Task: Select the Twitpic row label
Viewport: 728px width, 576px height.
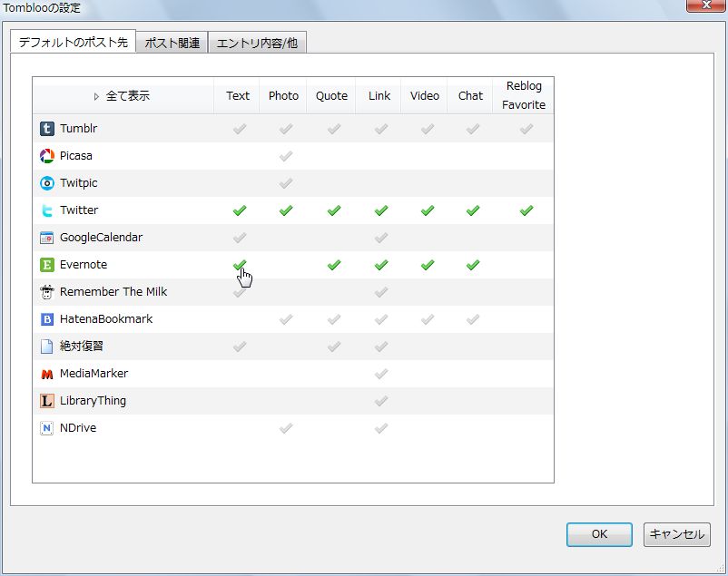Action: (78, 183)
